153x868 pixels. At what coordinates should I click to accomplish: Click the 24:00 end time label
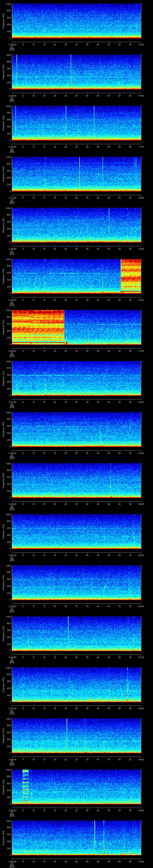pos(141,504)
